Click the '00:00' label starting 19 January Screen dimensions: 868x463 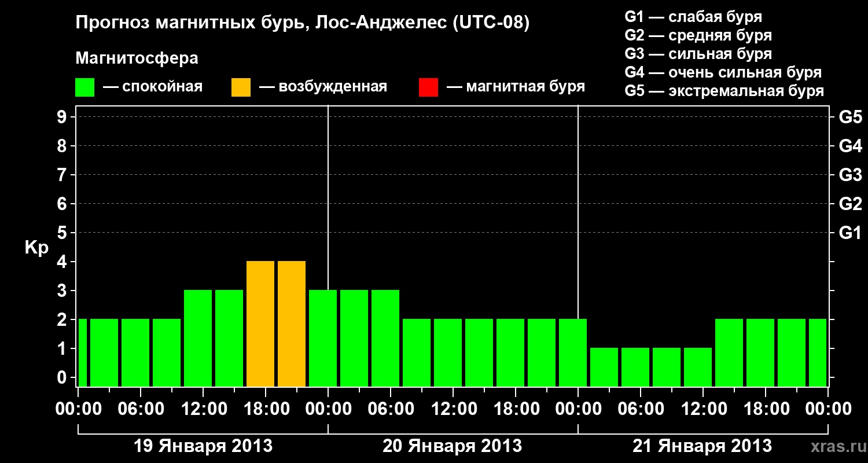[78, 409]
